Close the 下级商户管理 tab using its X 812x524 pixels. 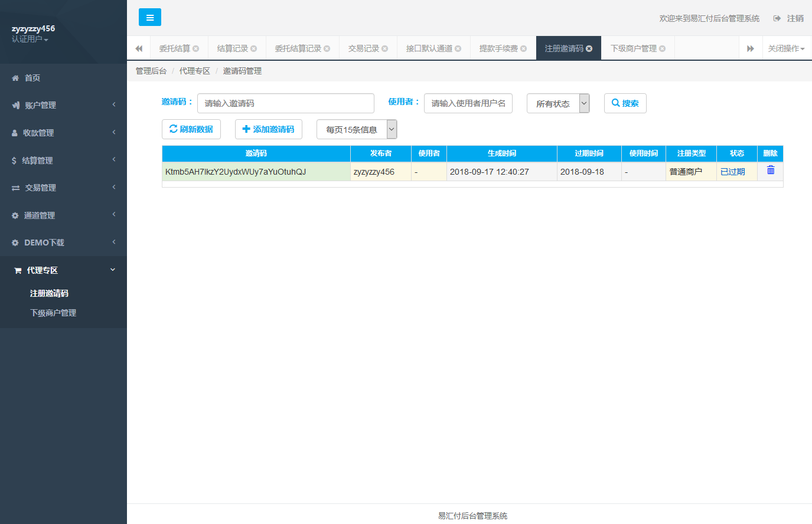(663, 48)
